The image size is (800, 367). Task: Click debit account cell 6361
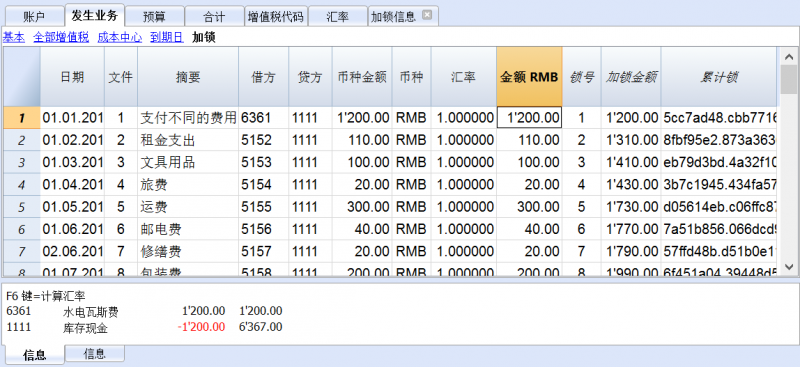(x=263, y=118)
